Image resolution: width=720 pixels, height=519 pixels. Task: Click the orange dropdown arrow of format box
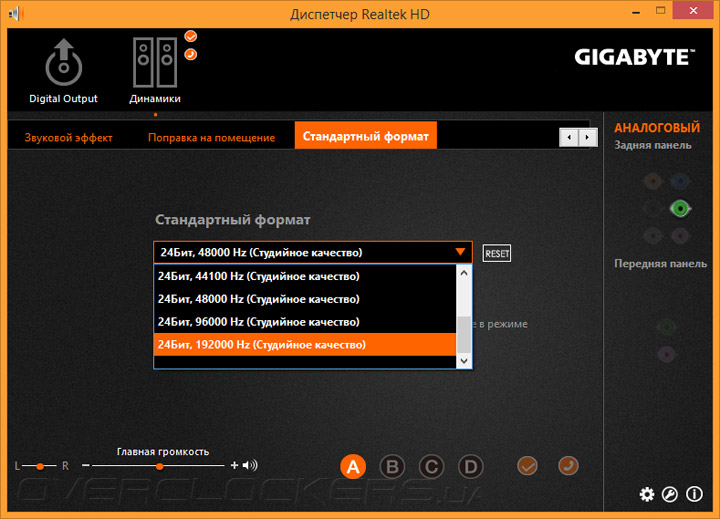pyautogui.click(x=460, y=252)
